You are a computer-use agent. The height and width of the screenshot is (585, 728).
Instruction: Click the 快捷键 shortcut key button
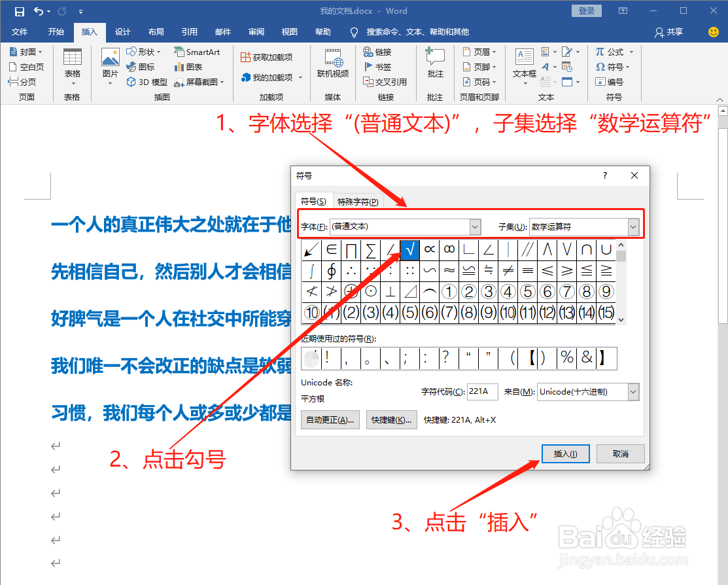(x=391, y=419)
